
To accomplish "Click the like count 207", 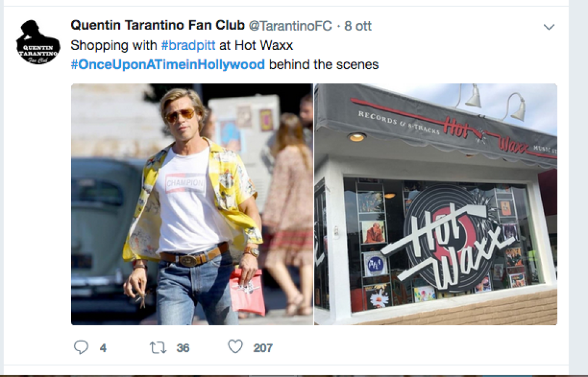I will tap(263, 348).
